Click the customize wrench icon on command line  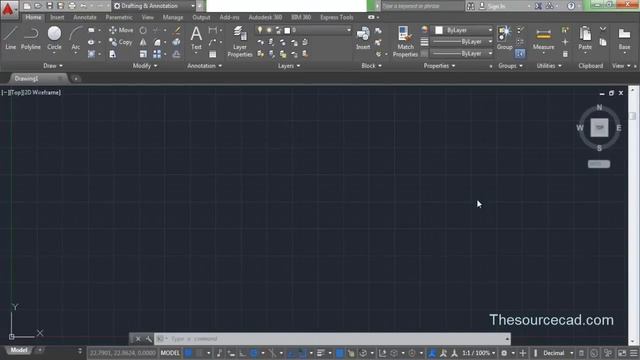148,339
